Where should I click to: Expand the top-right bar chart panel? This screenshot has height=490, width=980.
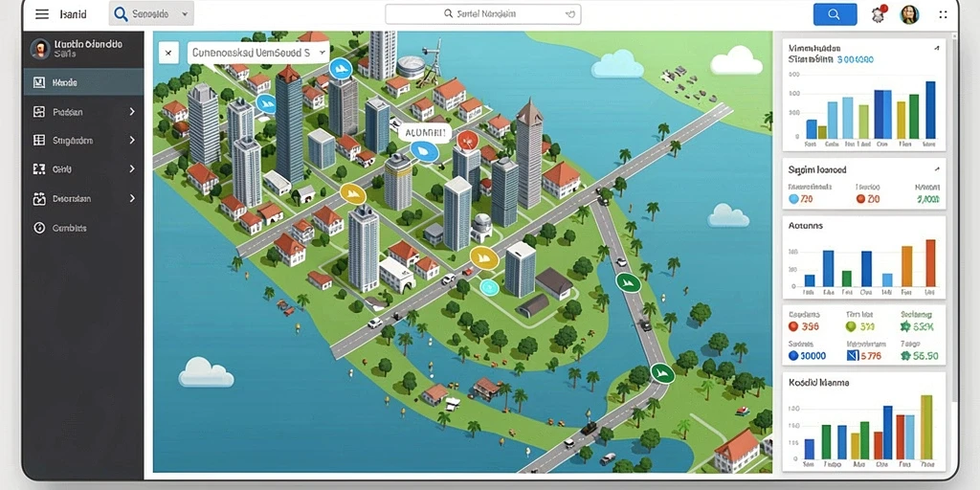click(936, 48)
